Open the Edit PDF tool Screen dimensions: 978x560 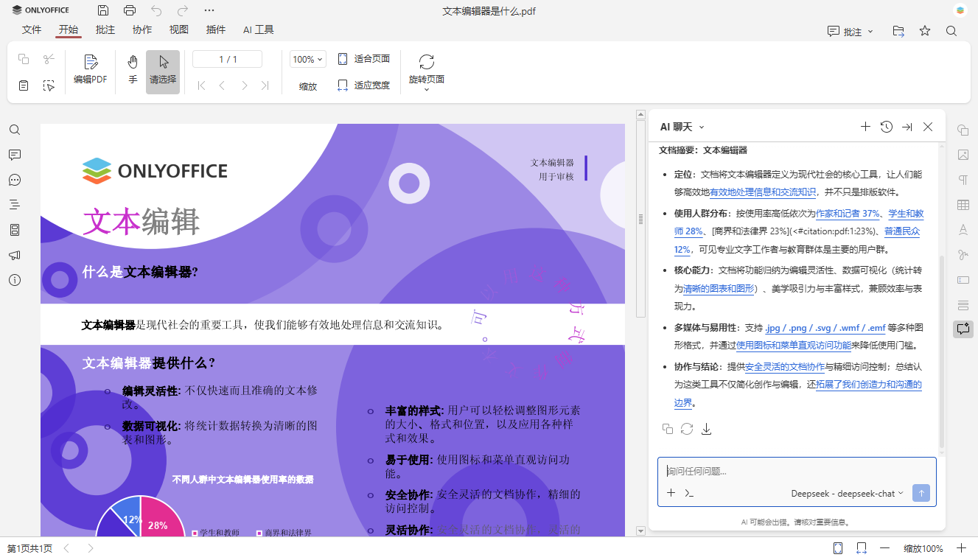[x=91, y=69]
